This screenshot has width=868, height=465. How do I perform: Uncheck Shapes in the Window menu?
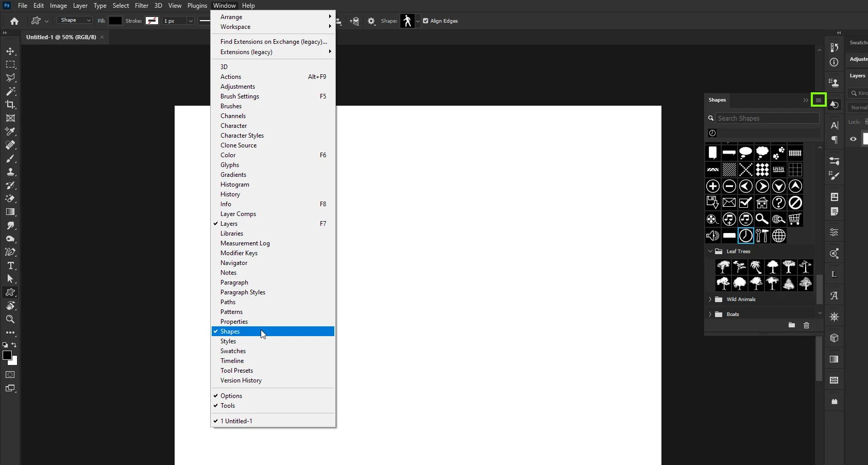click(x=273, y=331)
